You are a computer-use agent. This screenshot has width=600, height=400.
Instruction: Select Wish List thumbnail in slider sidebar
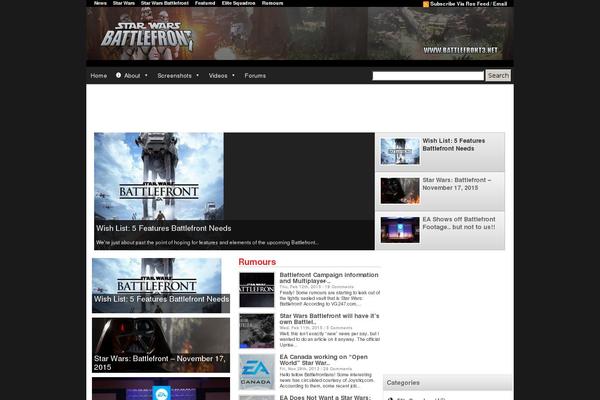pyautogui.click(x=400, y=152)
